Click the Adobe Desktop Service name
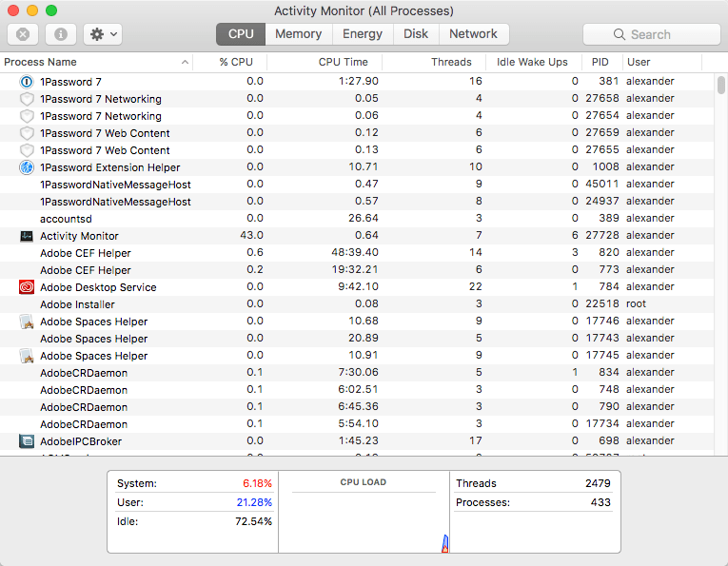 point(98,287)
